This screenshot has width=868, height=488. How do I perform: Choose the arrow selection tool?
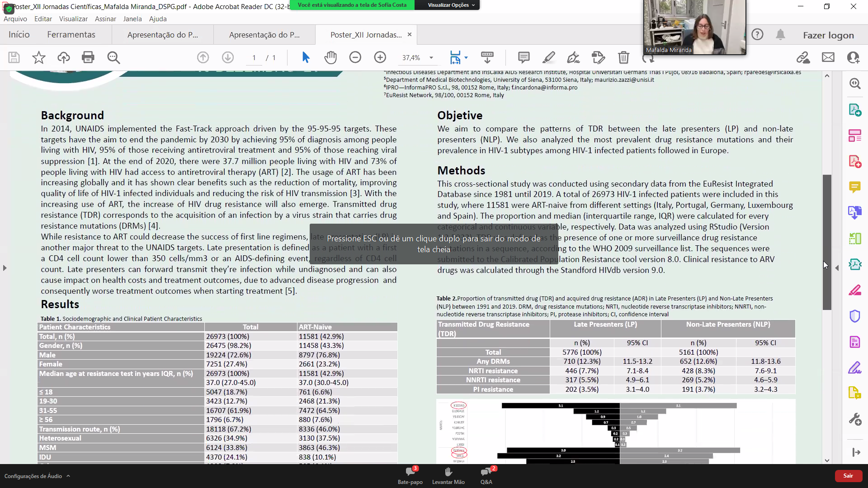coord(306,57)
